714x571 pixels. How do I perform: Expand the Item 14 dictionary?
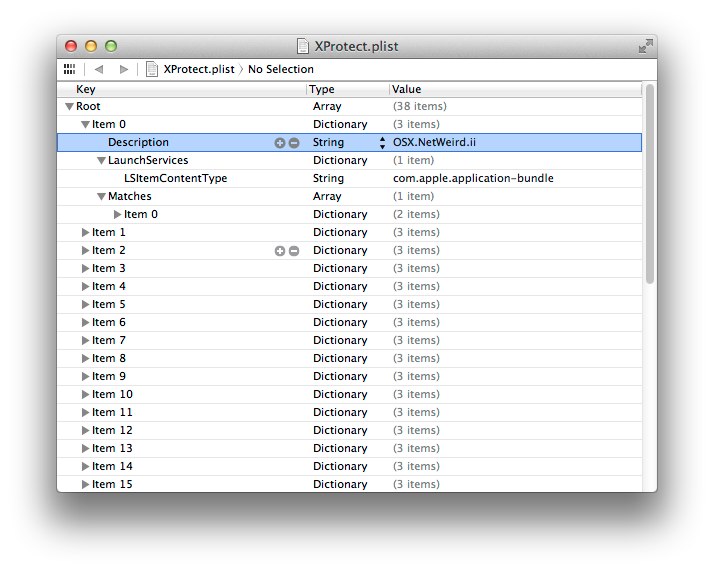coord(85,466)
